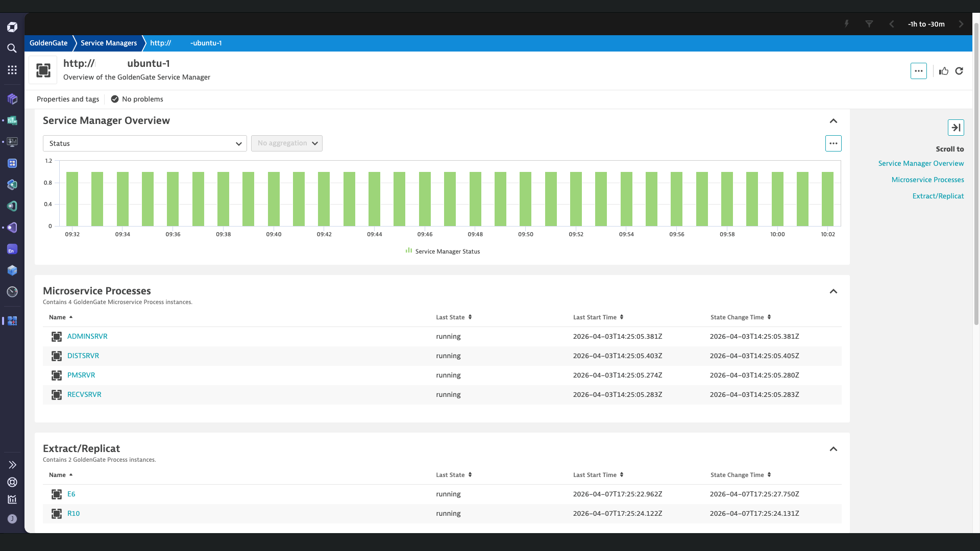Screen dimensions: 980x551
Task: Open the No aggregation dropdown
Action: point(287,143)
